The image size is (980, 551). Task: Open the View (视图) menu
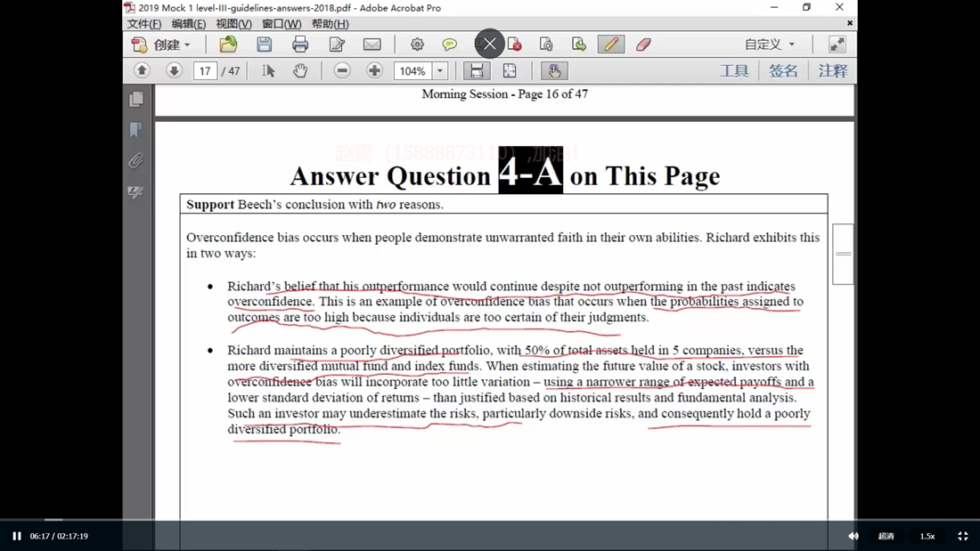[233, 24]
